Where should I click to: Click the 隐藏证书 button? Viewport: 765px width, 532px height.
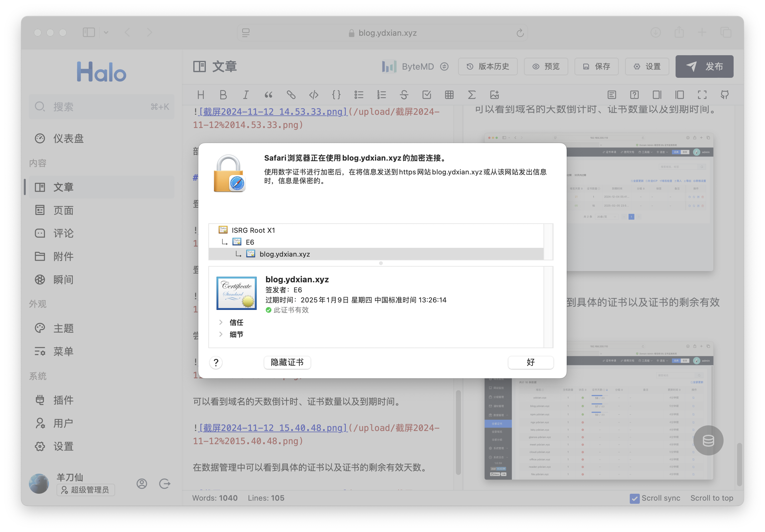point(287,362)
